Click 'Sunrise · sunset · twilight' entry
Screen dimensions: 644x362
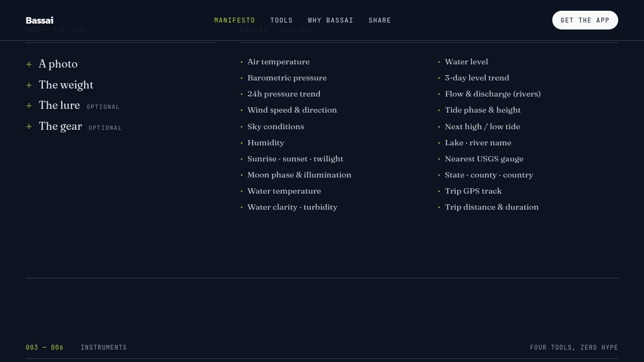(295, 159)
